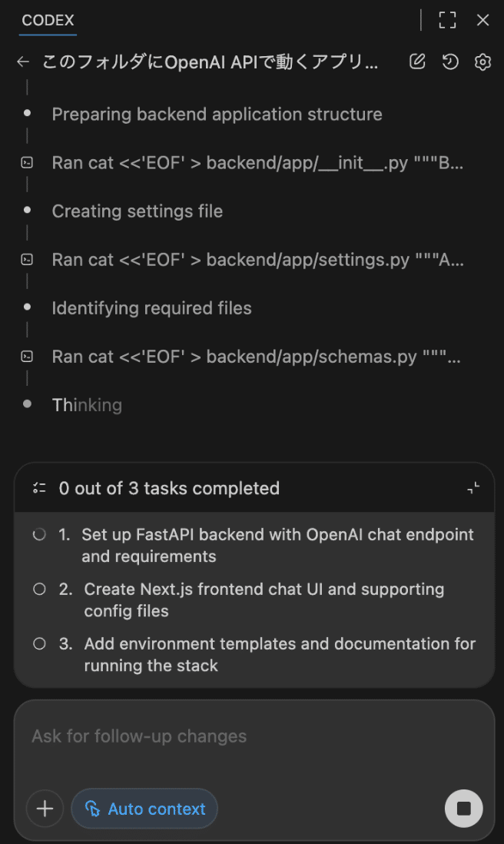Stop the running Codex response
504x844 pixels.
click(463, 809)
